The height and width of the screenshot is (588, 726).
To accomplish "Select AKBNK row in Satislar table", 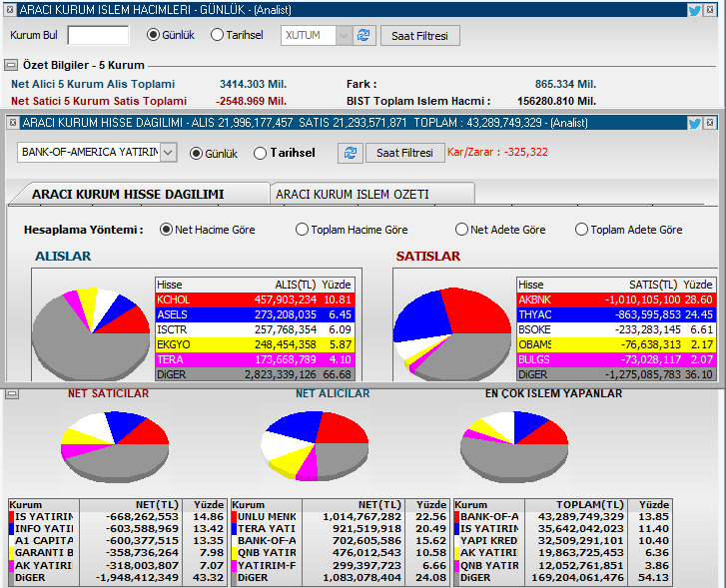I will pyautogui.click(x=616, y=299).
